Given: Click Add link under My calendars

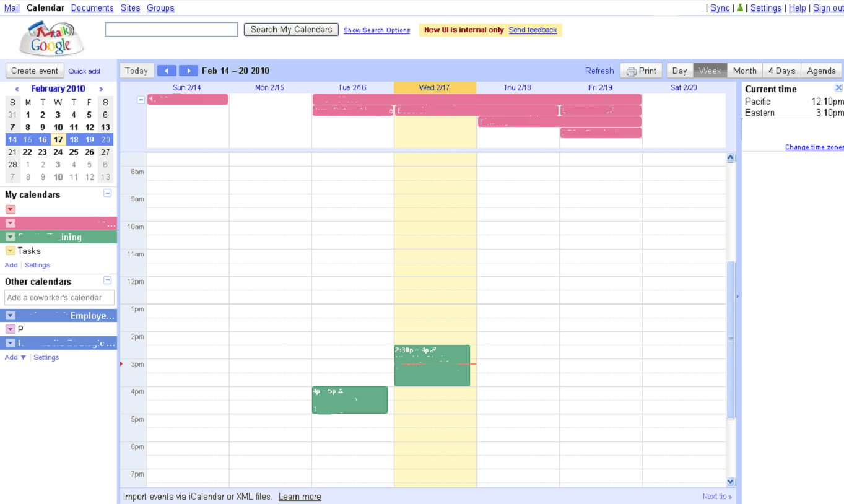Looking at the screenshot, I should [11, 265].
